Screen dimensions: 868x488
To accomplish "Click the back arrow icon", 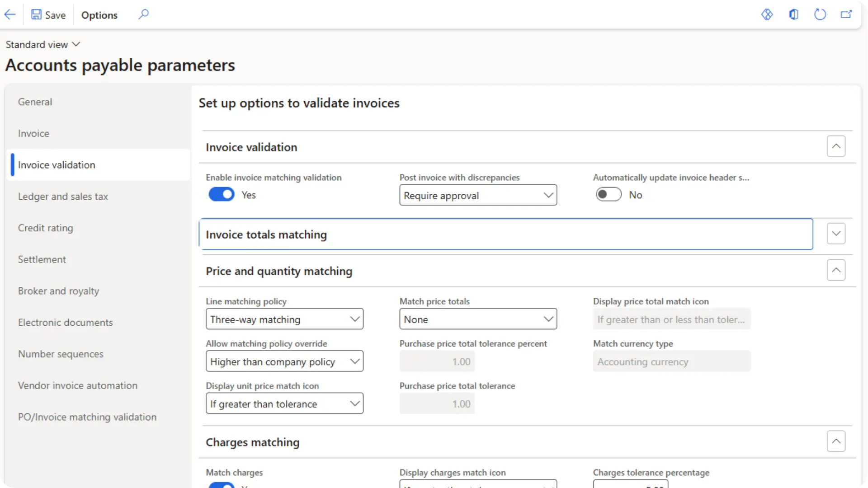I will tap(10, 14).
